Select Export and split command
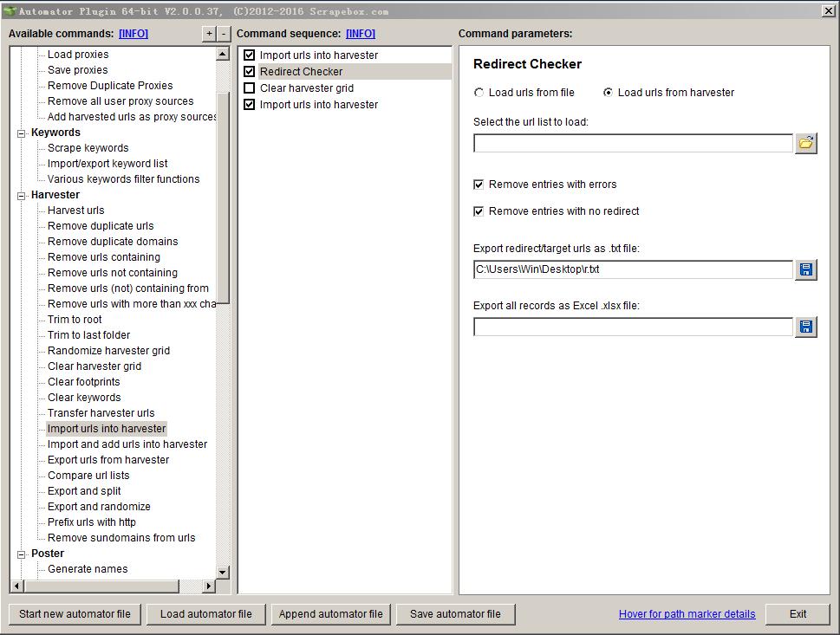 [85, 490]
